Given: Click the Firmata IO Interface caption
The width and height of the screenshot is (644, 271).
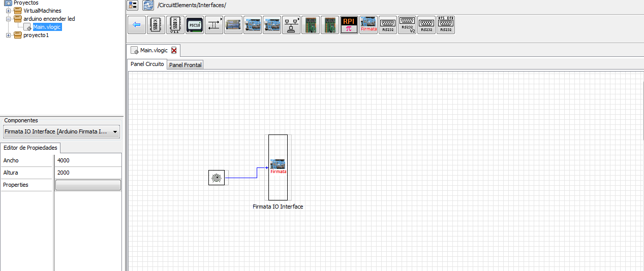Looking at the screenshot, I should pyautogui.click(x=278, y=207).
